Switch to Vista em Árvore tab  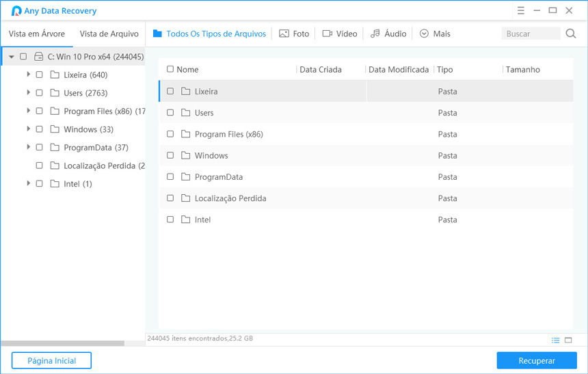tap(37, 34)
